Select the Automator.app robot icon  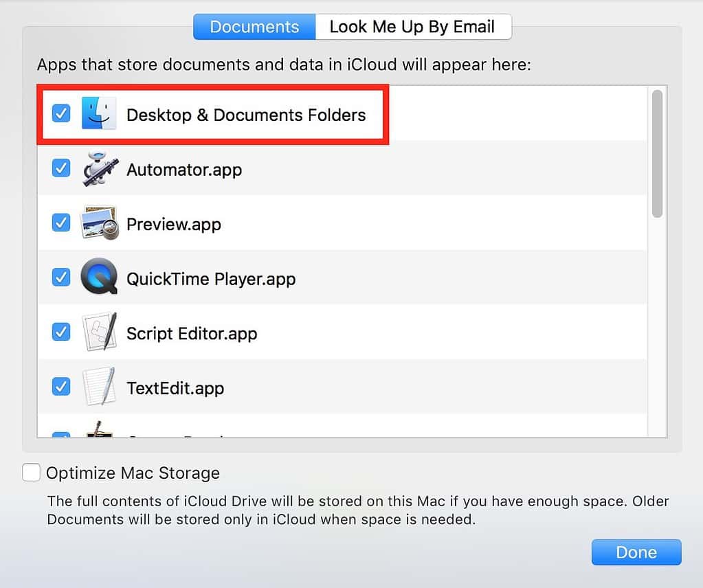click(100, 168)
